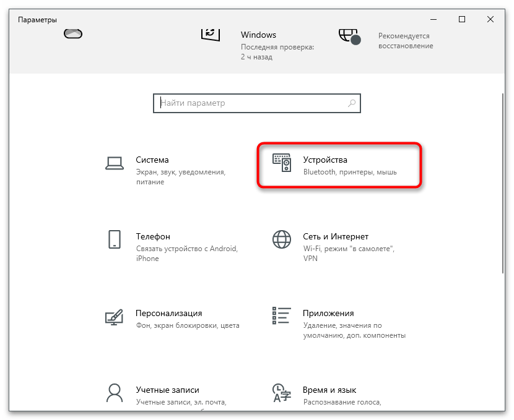Screen dimensions: 514x420
Task: Focus the Найти параметр search field
Action: pyautogui.click(x=251, y=103)
